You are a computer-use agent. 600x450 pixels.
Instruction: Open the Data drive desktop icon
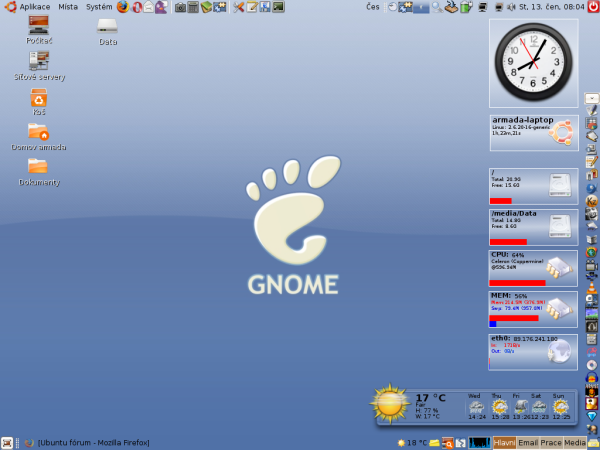click(x=108, y=32)
